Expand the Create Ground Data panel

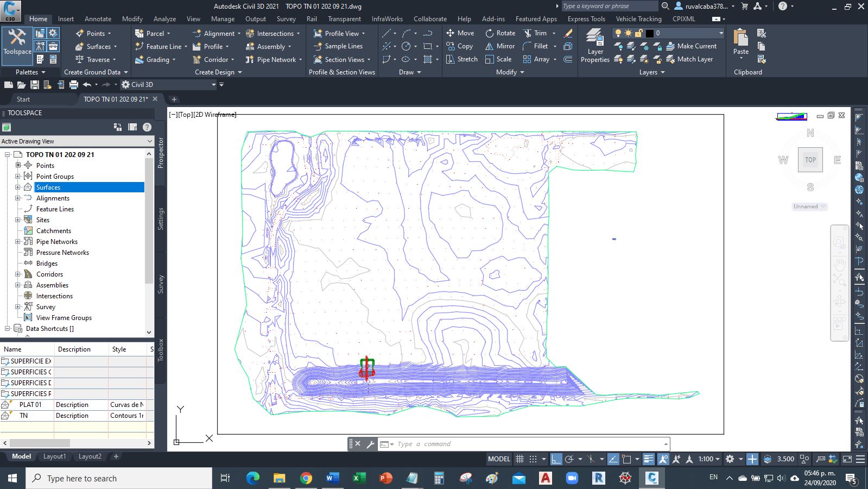pos(96,72)
